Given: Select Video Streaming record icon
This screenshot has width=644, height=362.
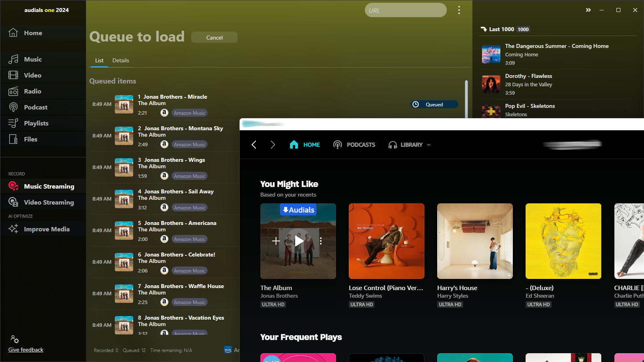Looking at the screenshot, I should [x=13, y=202].
